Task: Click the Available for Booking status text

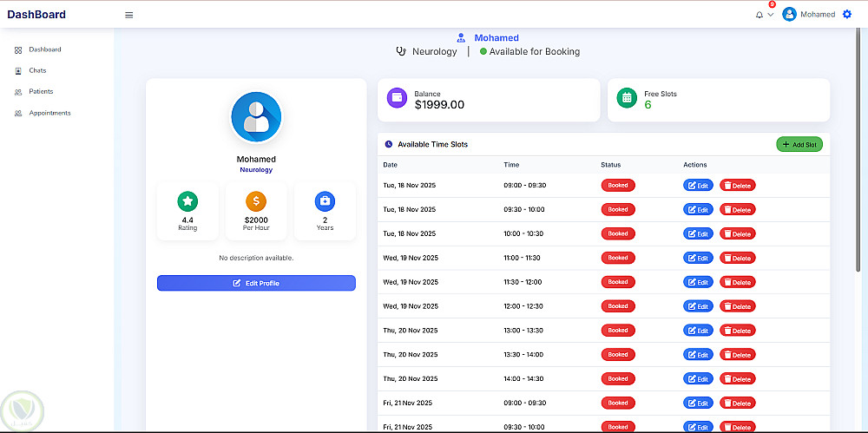Action: [534, 51]
